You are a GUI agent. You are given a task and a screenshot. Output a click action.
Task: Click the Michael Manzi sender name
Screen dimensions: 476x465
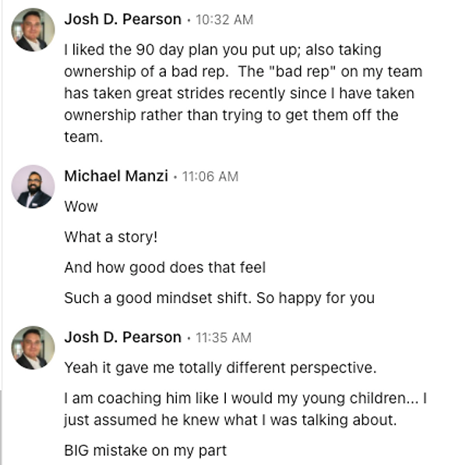[116, 176]
